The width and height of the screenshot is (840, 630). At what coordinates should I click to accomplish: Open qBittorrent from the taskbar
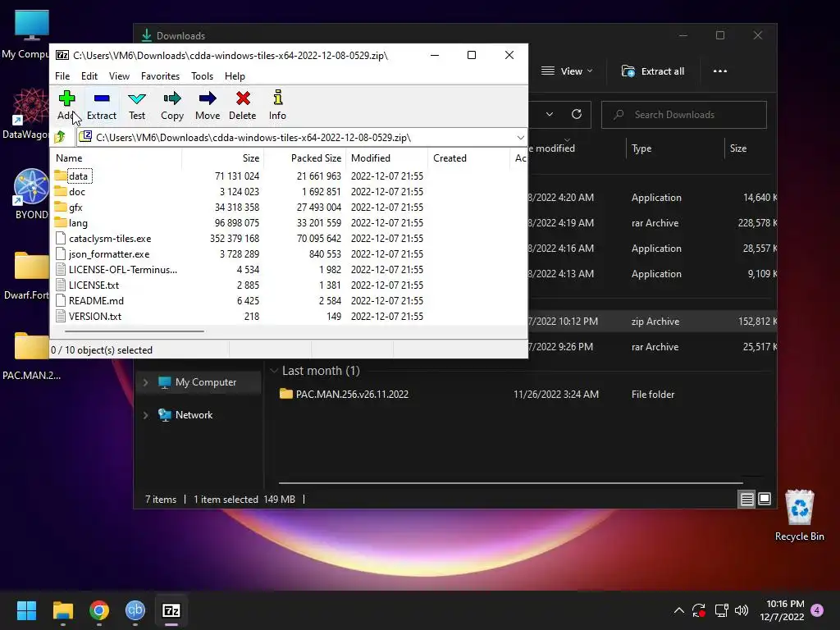(135, 610)
